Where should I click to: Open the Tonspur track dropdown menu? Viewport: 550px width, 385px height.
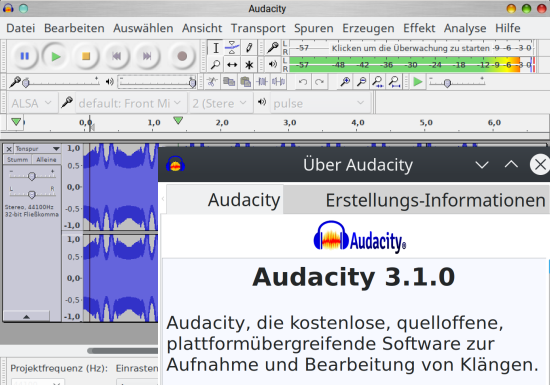point(38,149)
